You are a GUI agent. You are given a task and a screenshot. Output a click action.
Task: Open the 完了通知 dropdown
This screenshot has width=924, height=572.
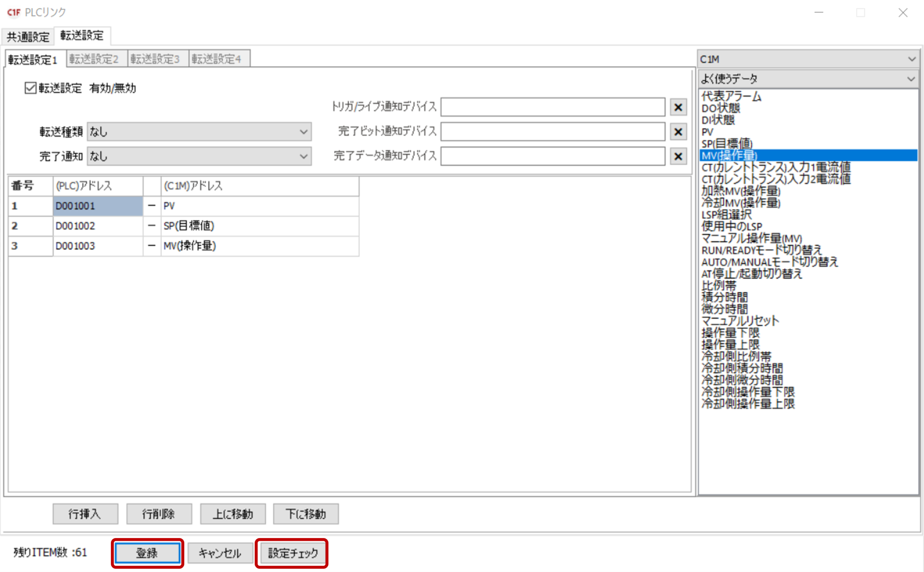(199, 156)
